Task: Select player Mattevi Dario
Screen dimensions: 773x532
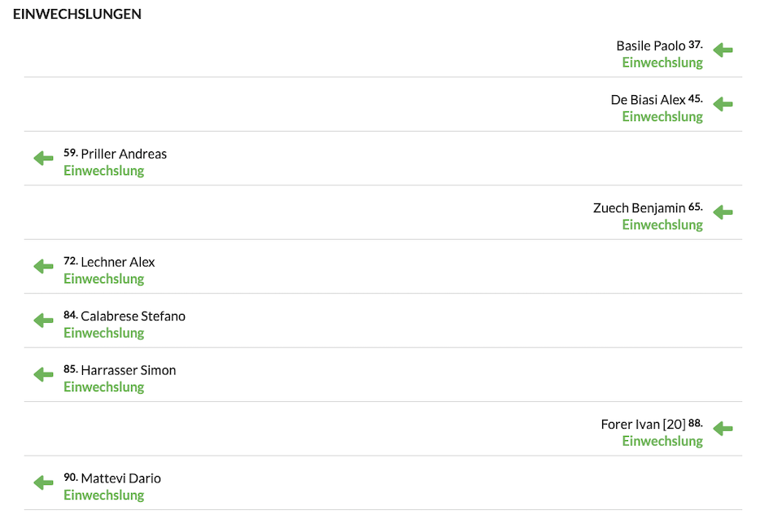Action: (x=120, y=478)
